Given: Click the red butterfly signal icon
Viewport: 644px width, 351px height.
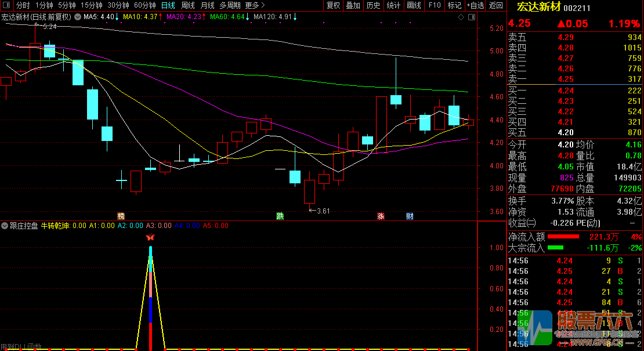Looking at the screenshot, I should click(150, 237).
